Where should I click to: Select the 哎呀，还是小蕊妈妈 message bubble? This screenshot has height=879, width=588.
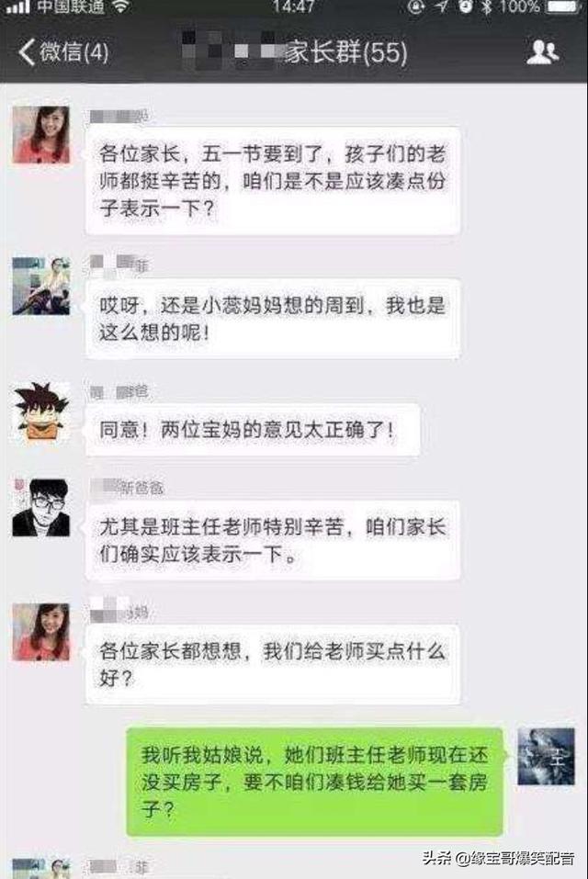click(273, 319)
